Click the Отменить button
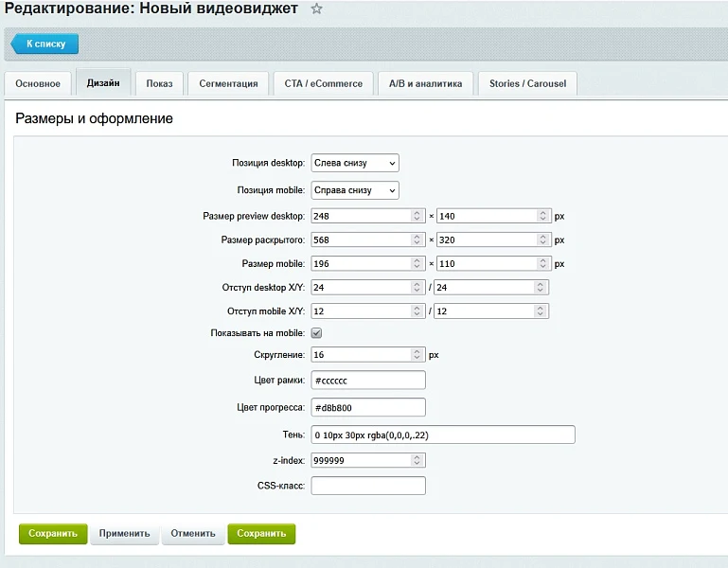Viewport: 728px width, 568px height. click(193, 534)
